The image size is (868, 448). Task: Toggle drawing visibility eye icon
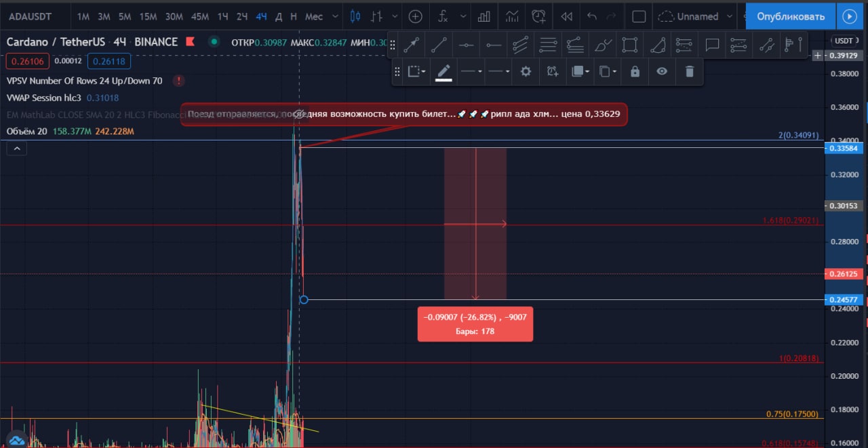click(662, 71)
